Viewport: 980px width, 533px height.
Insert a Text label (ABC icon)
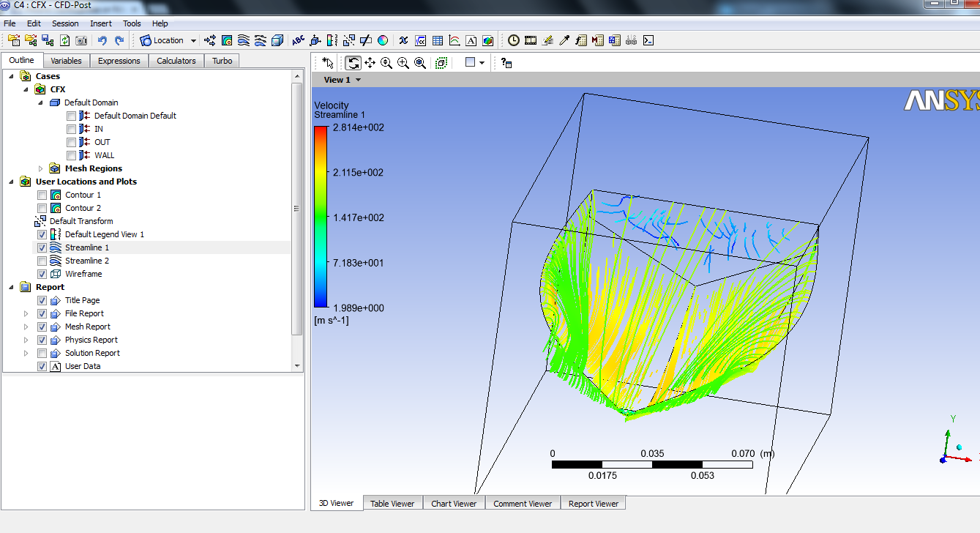pos(298,40)
